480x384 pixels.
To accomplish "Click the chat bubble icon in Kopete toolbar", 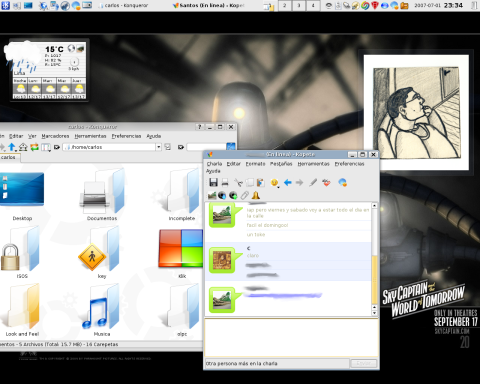I will (x=342, y=182).
